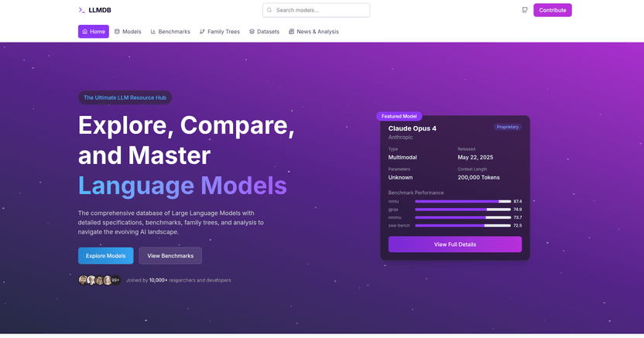The height and width of the screenshot is (338, 644).
Task: Click the Claude Opus 4 title
Action: 413,128
